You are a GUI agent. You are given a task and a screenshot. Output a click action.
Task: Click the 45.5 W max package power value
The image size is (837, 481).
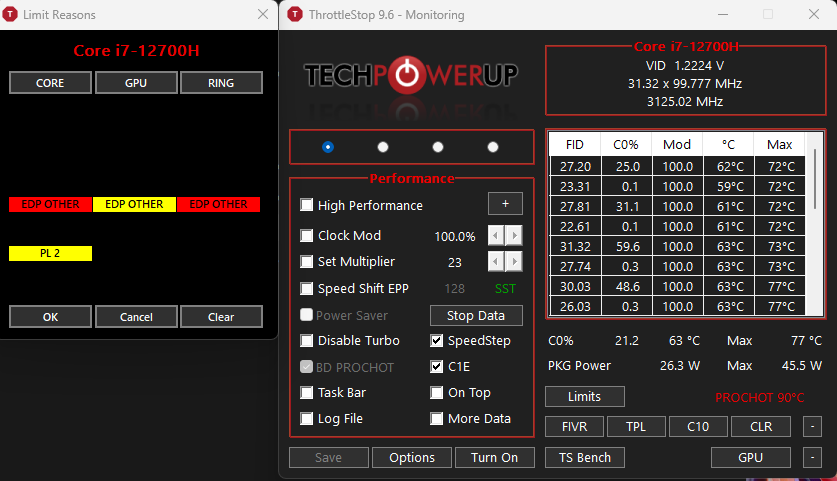(801, 366)
